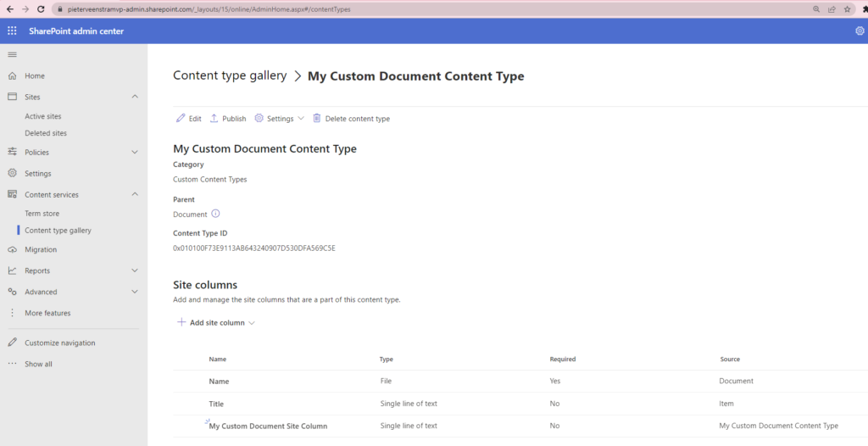The image size is (868, 446).
Task: Click the Edit pencil icon
Action: tap(181, 118)
